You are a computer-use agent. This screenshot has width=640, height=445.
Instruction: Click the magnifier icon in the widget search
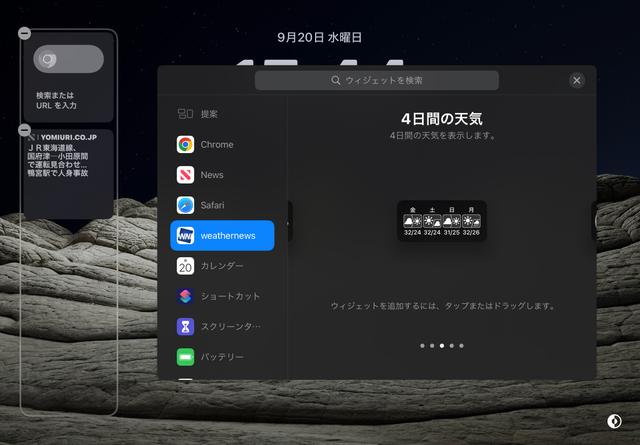pyautogui.click(x=336, y=80)
